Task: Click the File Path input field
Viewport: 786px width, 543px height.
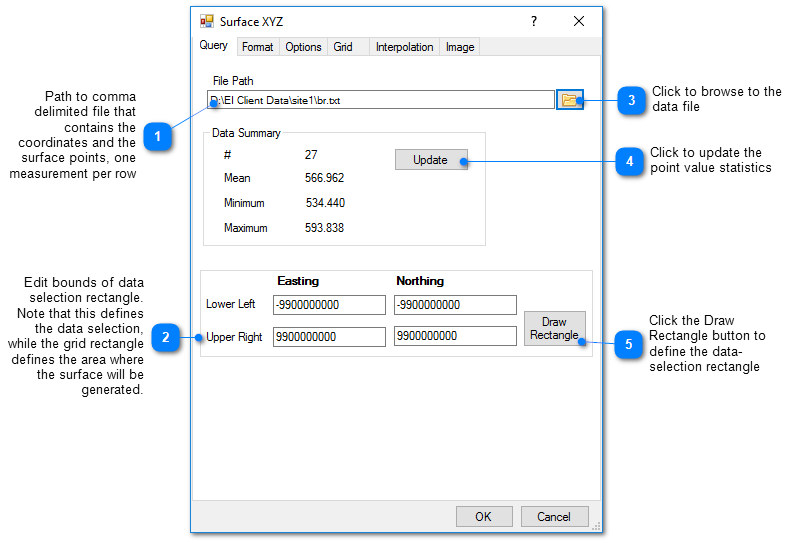Action: (381, 100)
